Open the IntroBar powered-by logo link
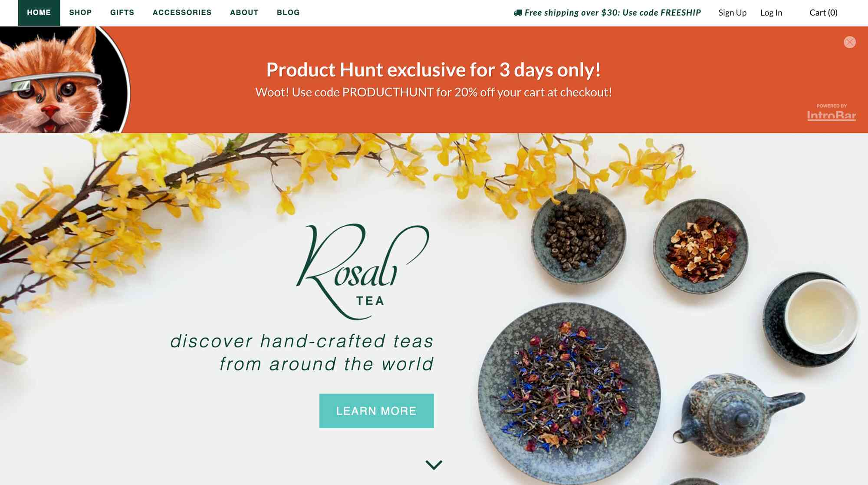Viewport: 868px width, 485px height. coord(831,112)
